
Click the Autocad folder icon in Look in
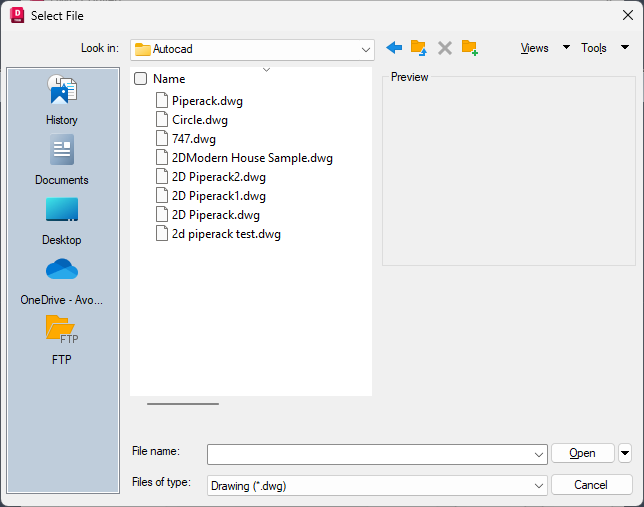point(143,49)
